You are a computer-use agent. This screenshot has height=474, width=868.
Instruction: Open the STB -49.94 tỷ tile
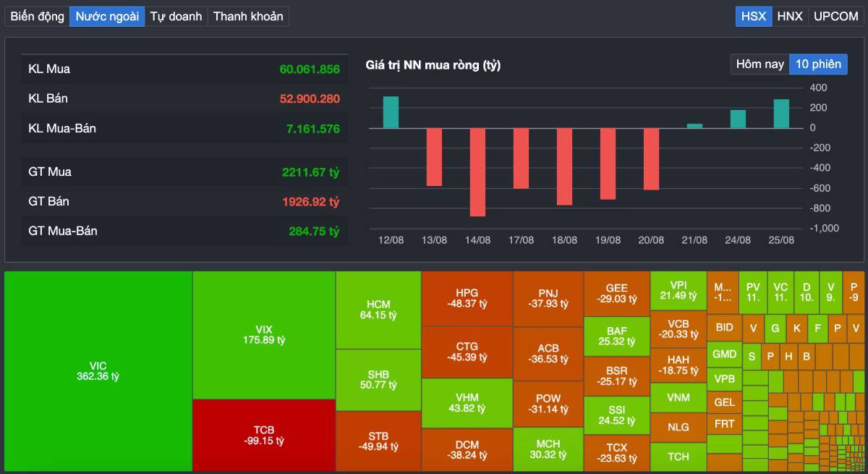point(378,441)
